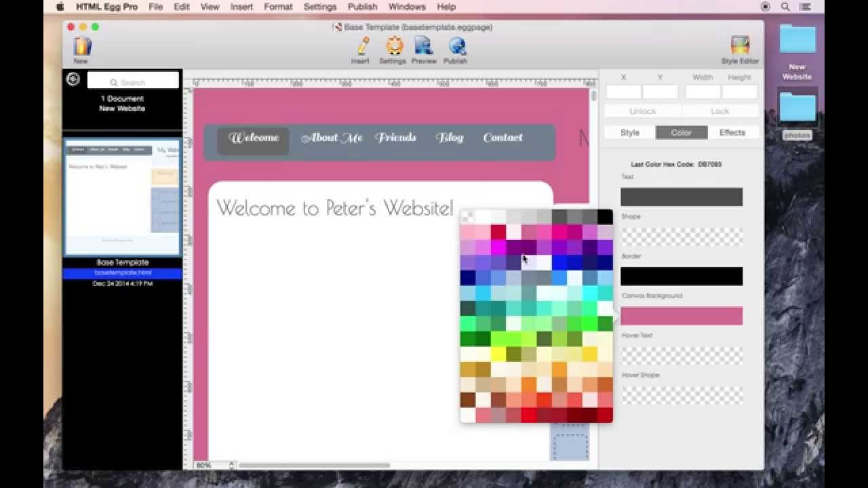The image size is (868, 488).
Task: Publish the website via the globe icon
Action: point(455,47)
